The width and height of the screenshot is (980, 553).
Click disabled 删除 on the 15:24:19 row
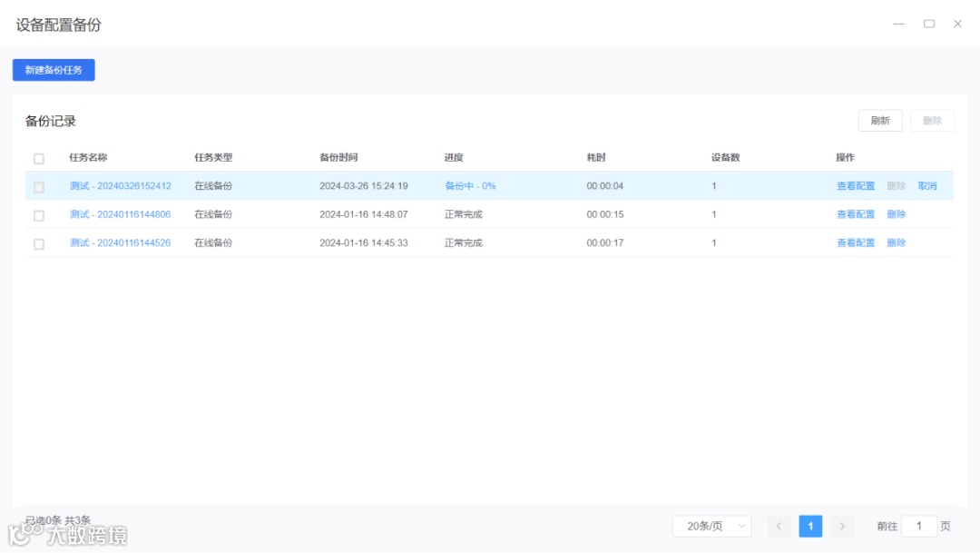click(x=896, y=186)
